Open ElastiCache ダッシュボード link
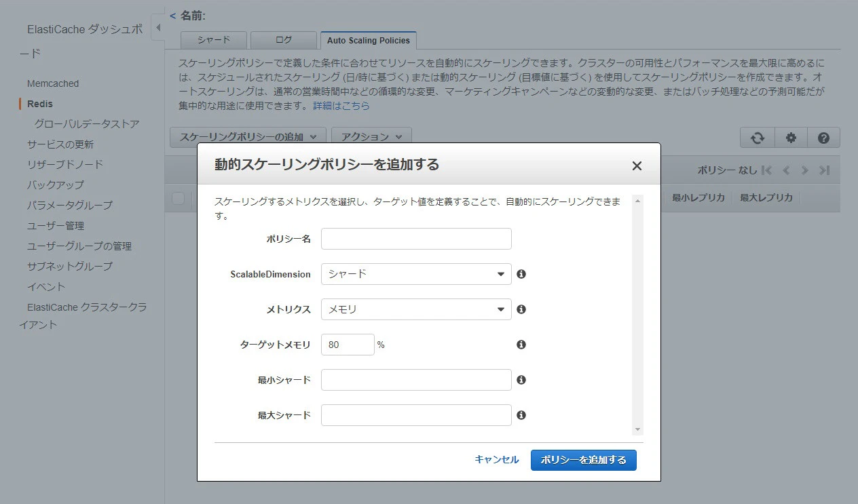 (x=81, y=41)
